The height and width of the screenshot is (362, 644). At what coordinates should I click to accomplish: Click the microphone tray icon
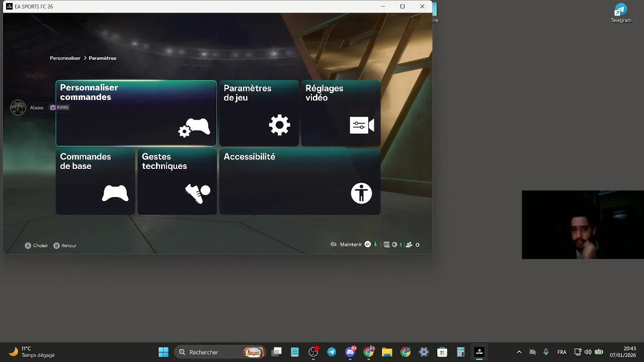point(546,352)
